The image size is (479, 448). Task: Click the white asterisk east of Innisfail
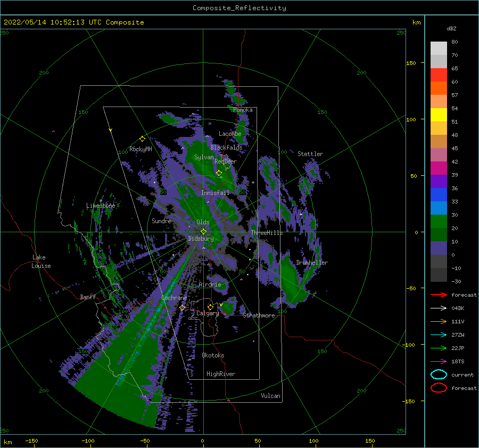[x=253, y=183]
